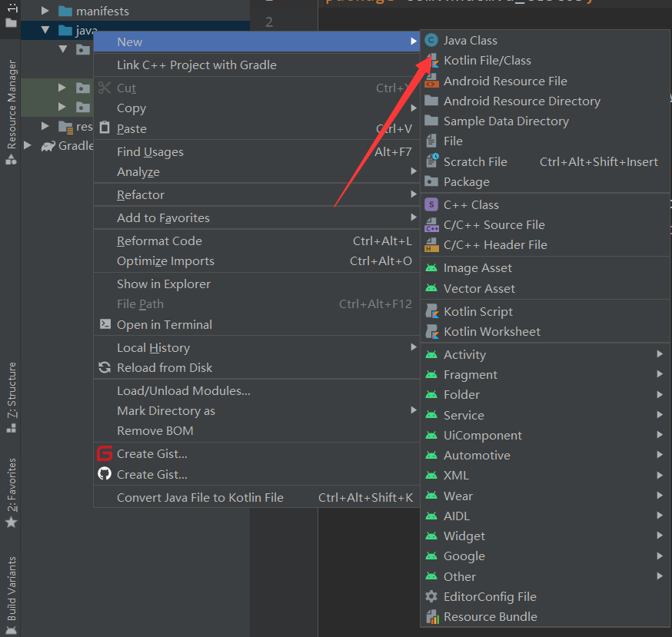The height and width of the screenshot is (637, 672).
Task: Click the GitHub Create Gist icon
Action: [105, 474]
